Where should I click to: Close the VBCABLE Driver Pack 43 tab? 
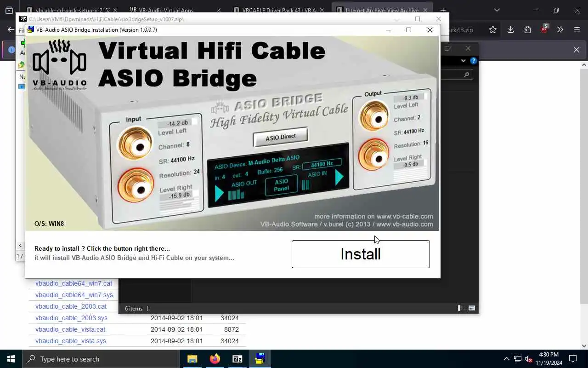(x=322, y=10)
